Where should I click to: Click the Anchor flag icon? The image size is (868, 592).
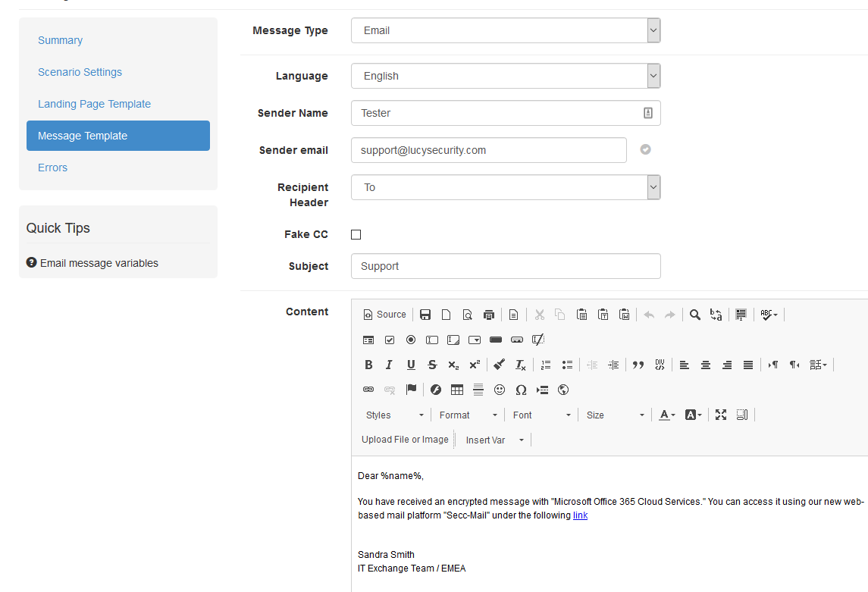tap(411, 390)
